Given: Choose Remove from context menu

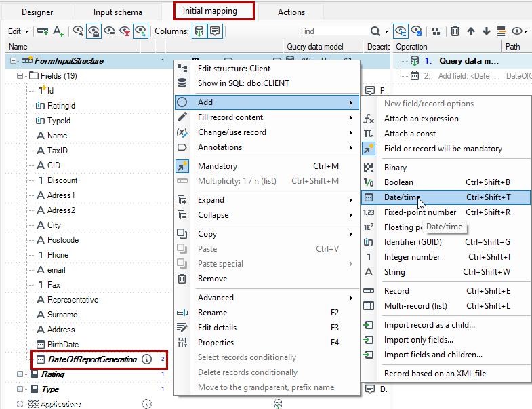Looking at the screenshot, I should click(x=267, y=279).
